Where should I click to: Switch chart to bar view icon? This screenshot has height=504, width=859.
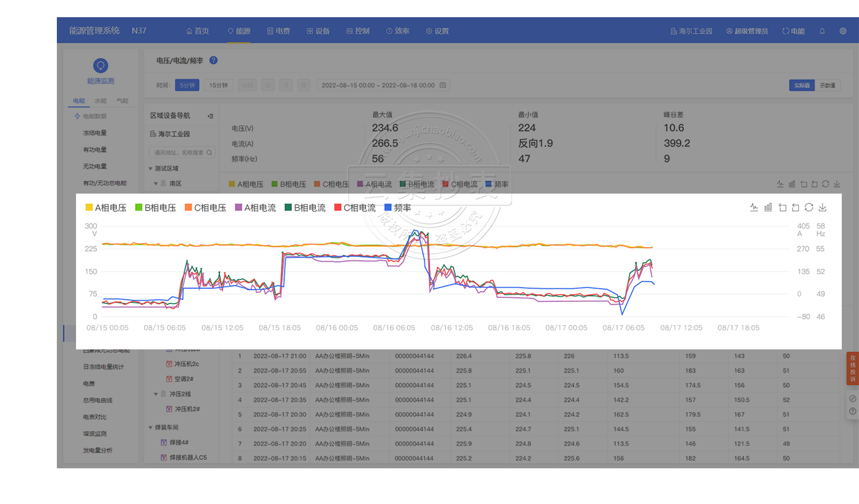(768, 207)
